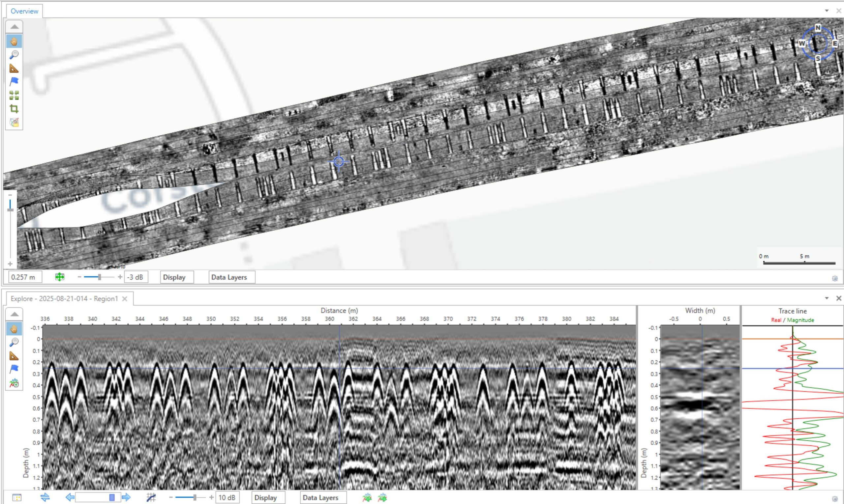Click the zoom-to-extents green arrows icon
The height and width of the screenshot is (504, 844).
pos(14,95)
